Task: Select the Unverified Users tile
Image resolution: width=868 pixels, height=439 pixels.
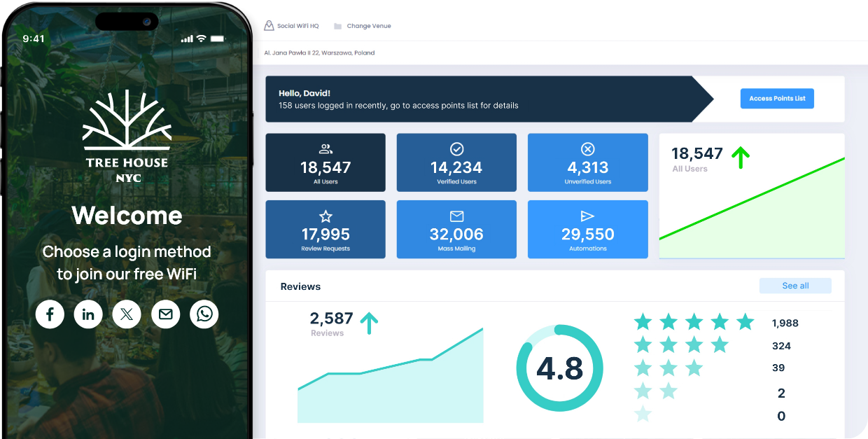Action: click(587, 162)
